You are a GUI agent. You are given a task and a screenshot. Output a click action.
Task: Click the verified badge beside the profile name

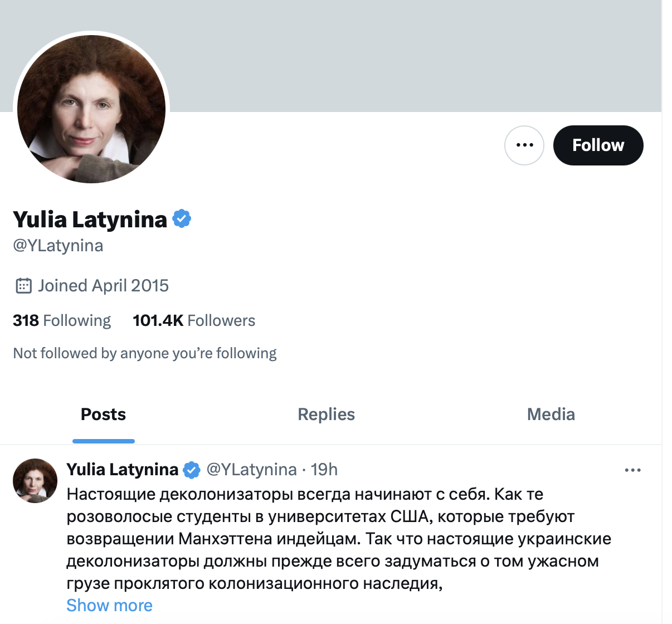click(182, 219)
